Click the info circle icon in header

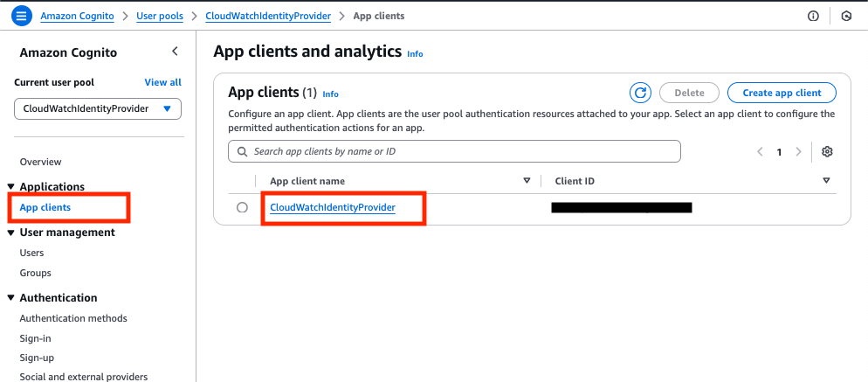(x=813, y=16)
